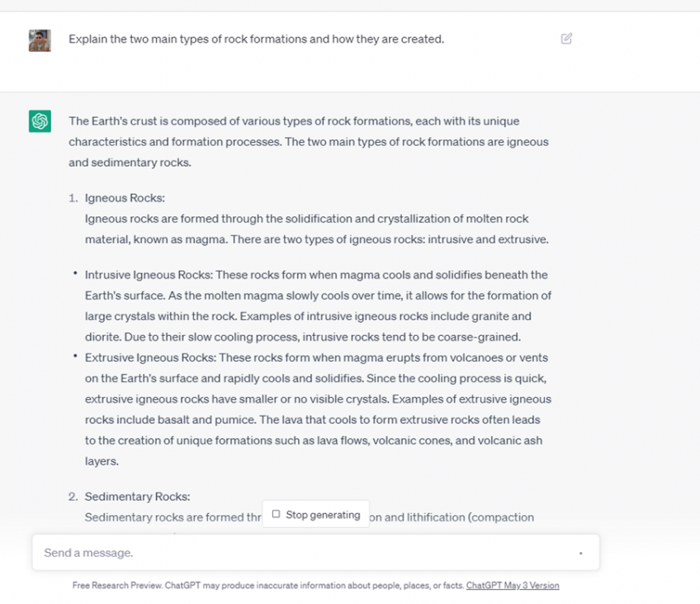Click the 'Sedimentary Rocks:' list heading
The height and width of the screenshot is (604, 700).
[137, 497]
